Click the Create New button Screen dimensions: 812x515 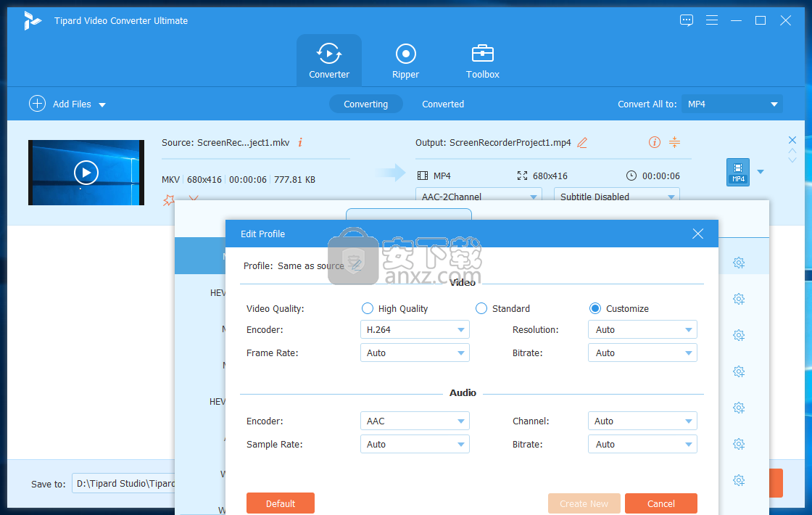[584, 503]
